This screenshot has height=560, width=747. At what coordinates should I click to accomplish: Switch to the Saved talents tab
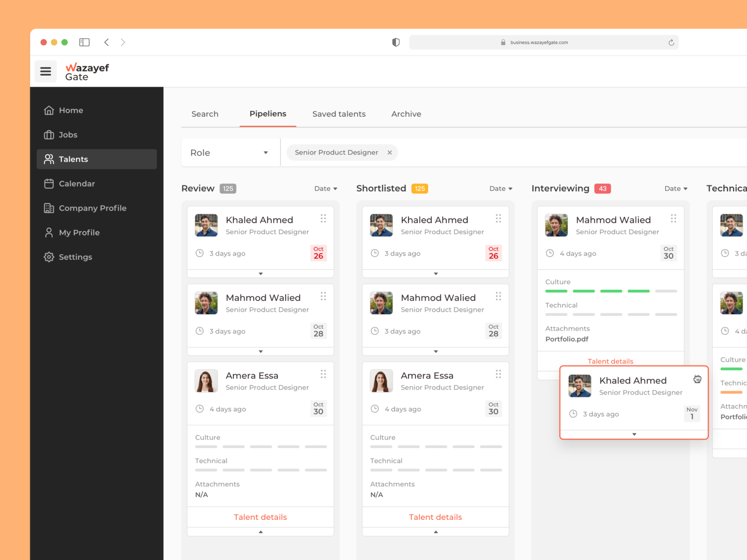[339, 114]
